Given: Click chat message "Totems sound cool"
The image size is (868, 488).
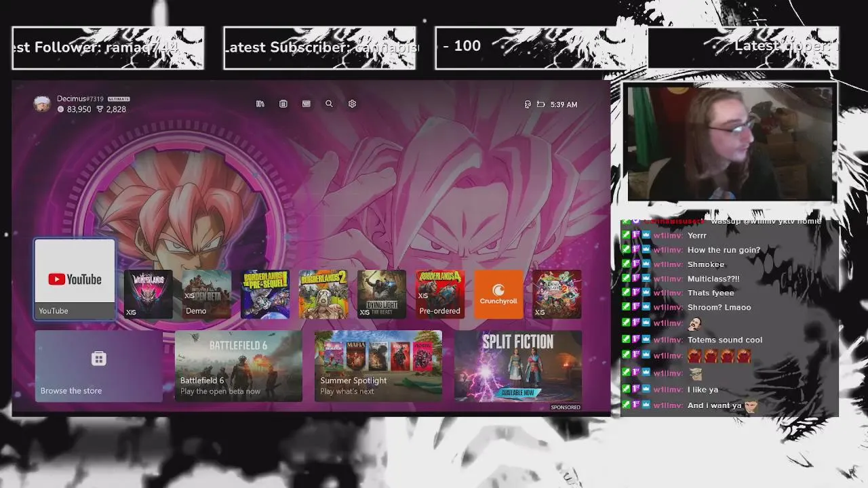Looking at the screenshot, I should pyautogui.click(x=725, y=340).
